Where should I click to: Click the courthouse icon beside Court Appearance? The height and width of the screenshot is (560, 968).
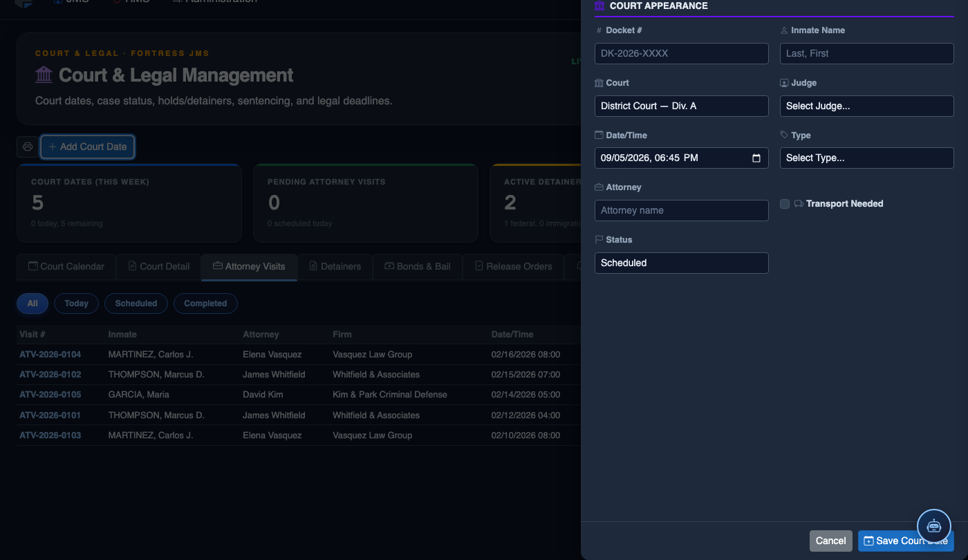click(599, 6)
